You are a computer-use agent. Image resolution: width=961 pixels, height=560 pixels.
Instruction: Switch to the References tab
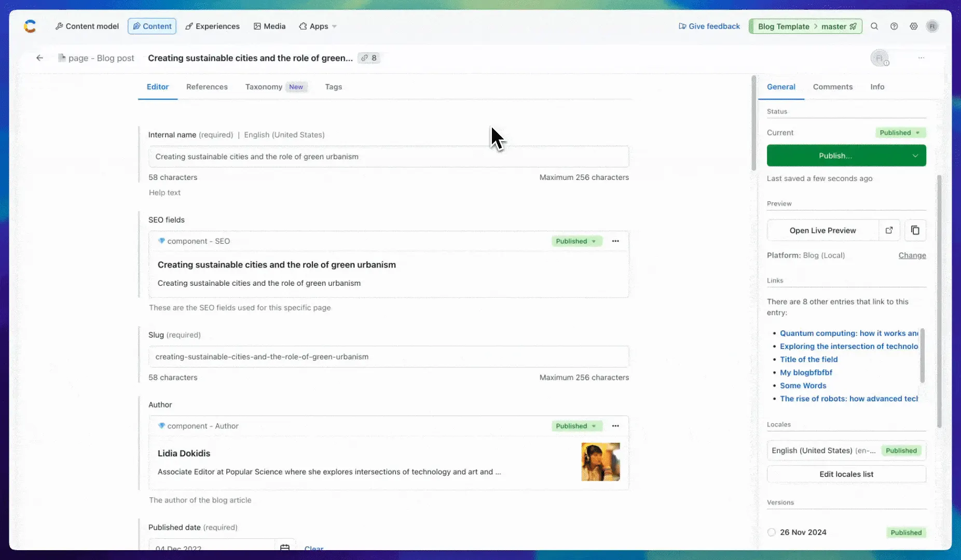(x=207, y=87)
